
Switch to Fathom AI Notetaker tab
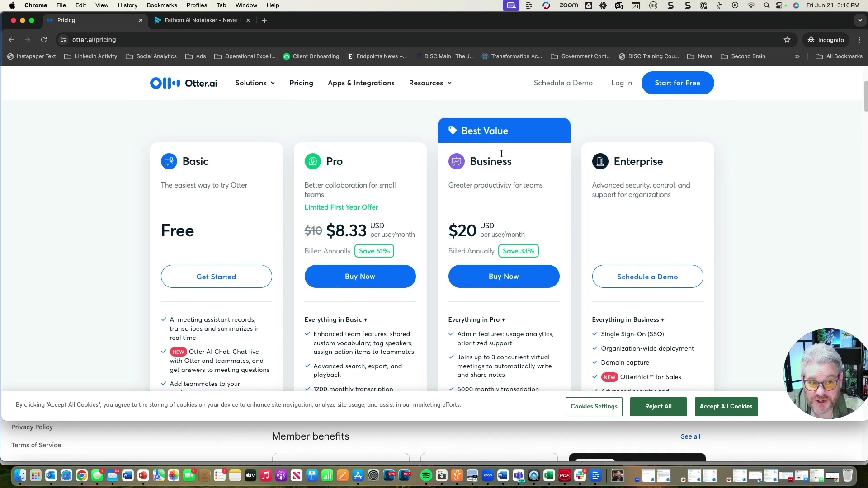pos(201,20)
